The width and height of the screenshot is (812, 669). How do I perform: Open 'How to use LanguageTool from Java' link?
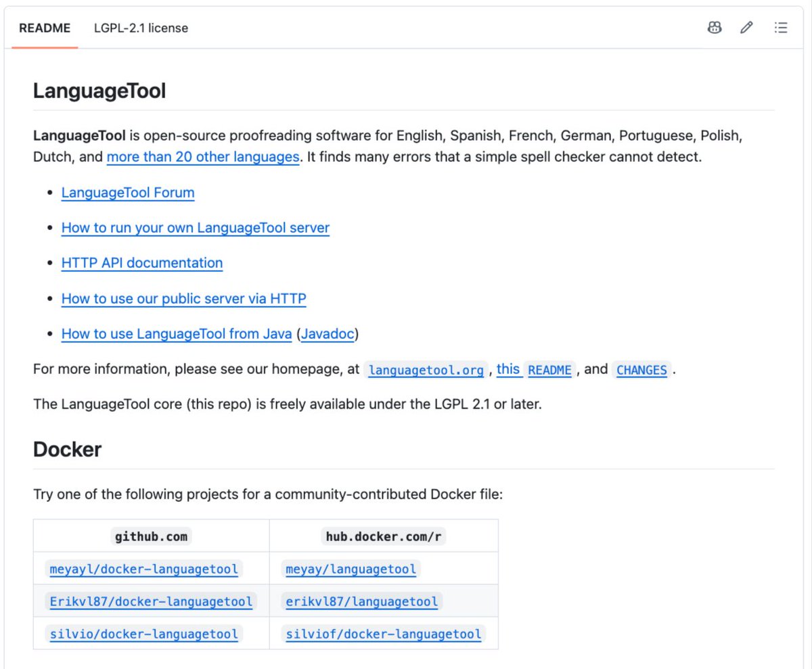click(177, 333)
